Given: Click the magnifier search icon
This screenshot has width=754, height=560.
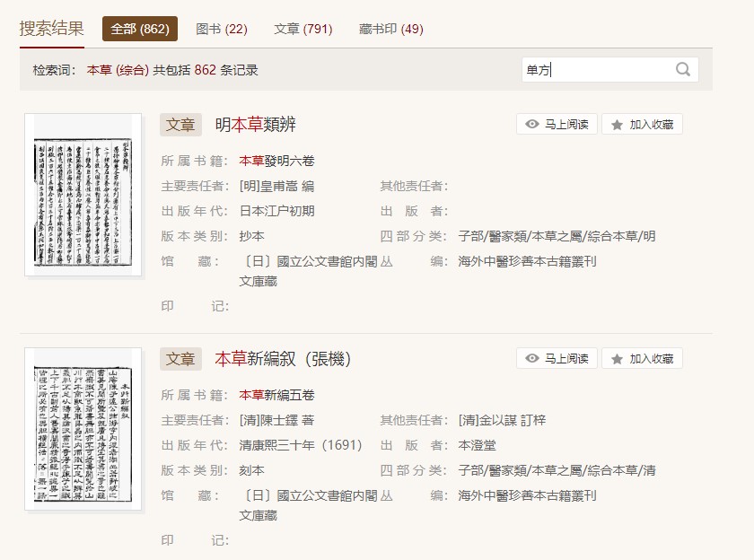Looking at the screenshot, I should (683, 70).
